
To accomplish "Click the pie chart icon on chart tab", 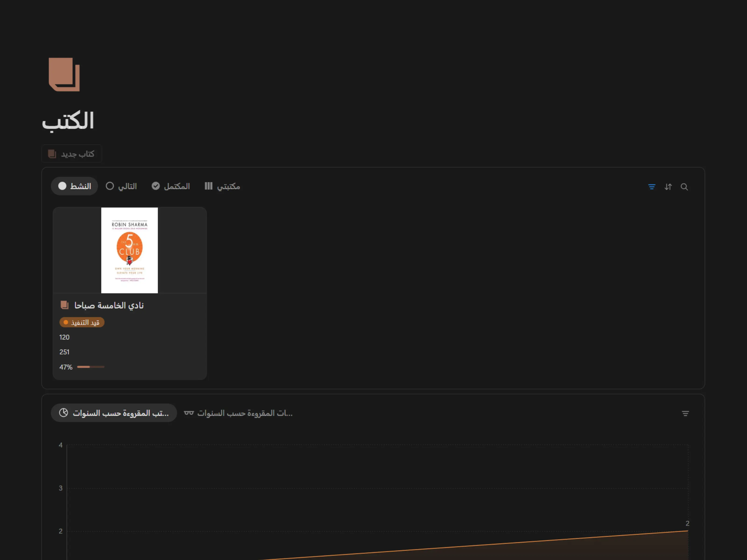I will point(63,413).
